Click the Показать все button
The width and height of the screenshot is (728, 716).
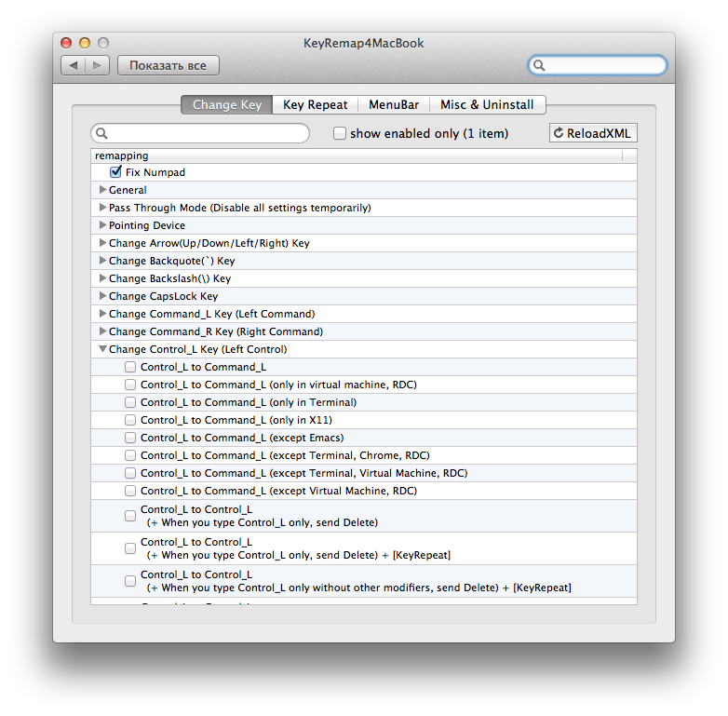click(x=169, y=65)
